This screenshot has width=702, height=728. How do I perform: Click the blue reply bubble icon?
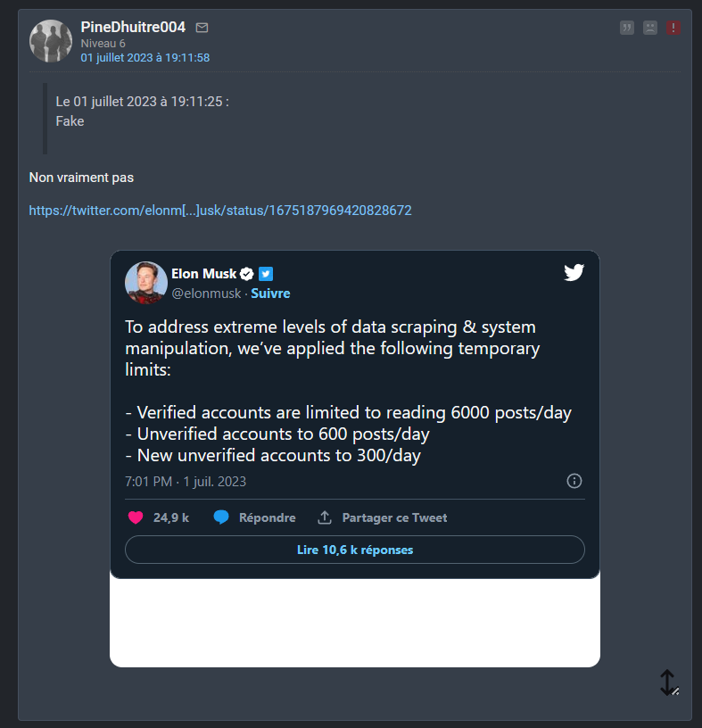pyautogui.click(x=221, y=517)
